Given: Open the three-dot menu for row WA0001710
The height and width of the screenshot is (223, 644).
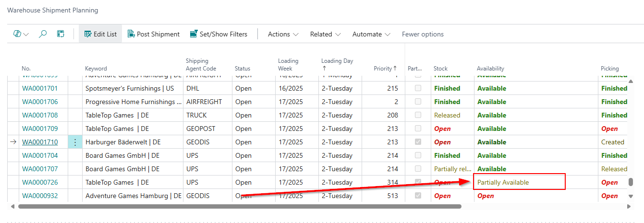Looking at the screenshot, I should (75, 142).
